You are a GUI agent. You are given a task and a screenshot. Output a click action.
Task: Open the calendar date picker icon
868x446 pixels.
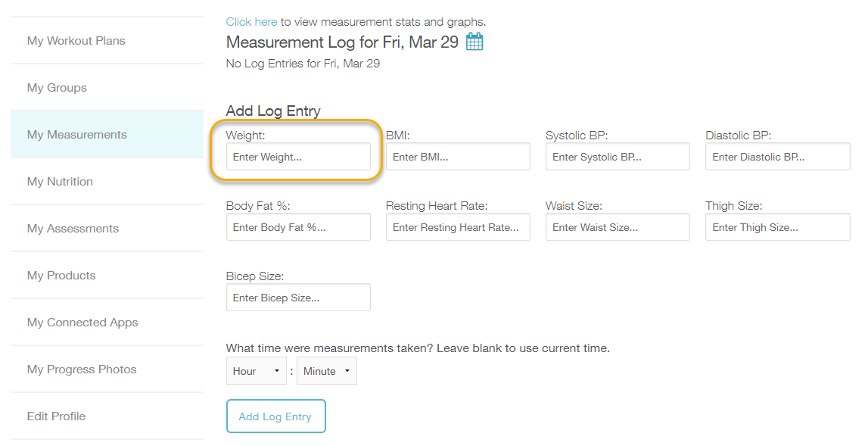474,42
